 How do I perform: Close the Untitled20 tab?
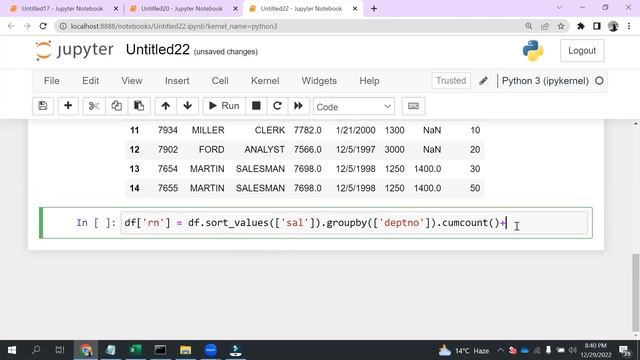pos(235,9)
